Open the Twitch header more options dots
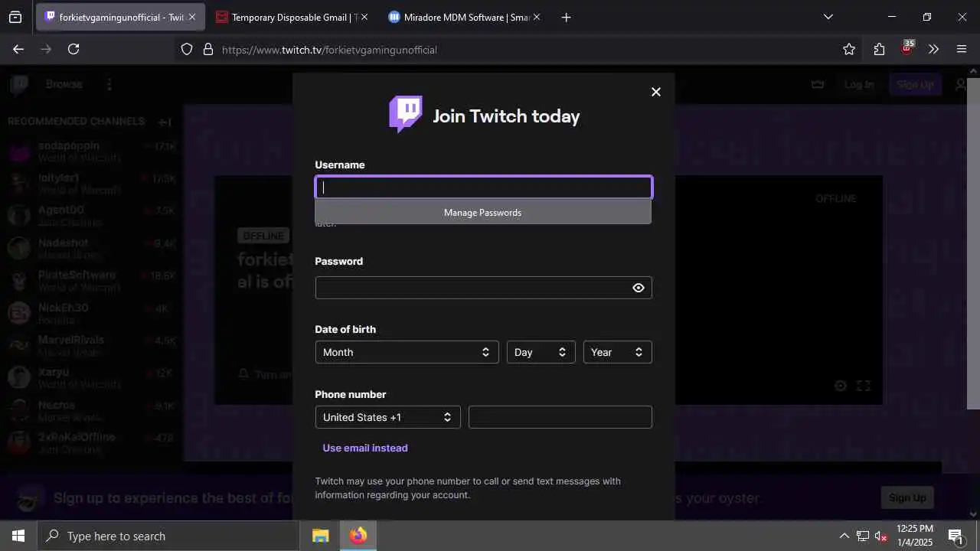Viewport: 980px width, 551px height. coord(109,84)
